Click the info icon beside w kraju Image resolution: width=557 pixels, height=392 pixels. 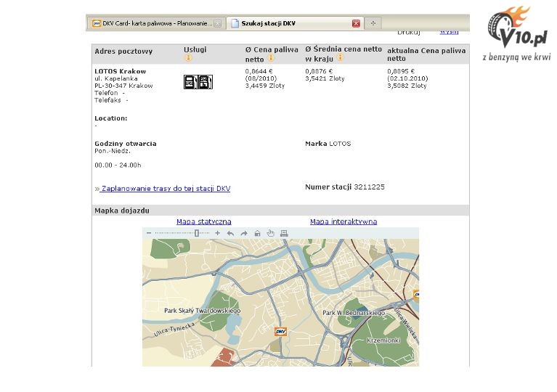click(340, 57)
